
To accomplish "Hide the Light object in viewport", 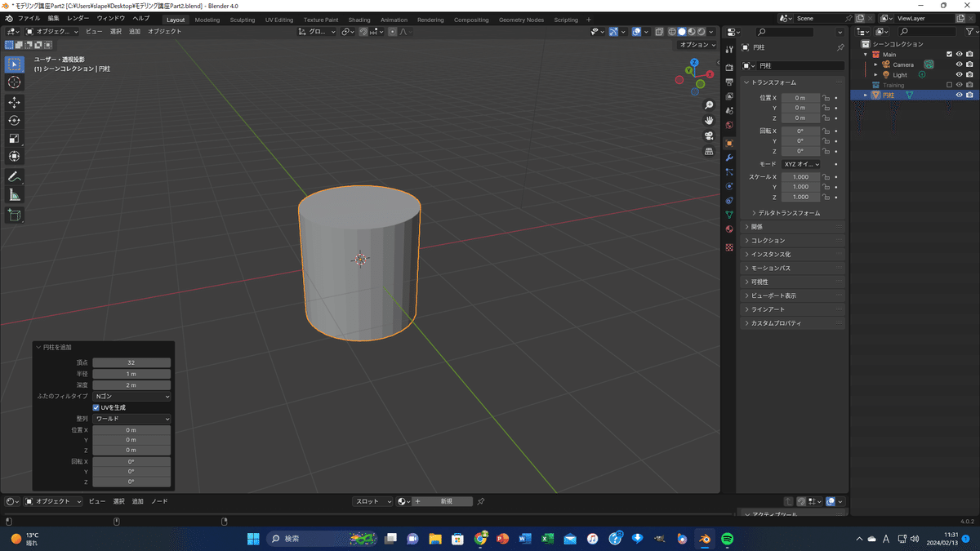I will pos(960,75).
